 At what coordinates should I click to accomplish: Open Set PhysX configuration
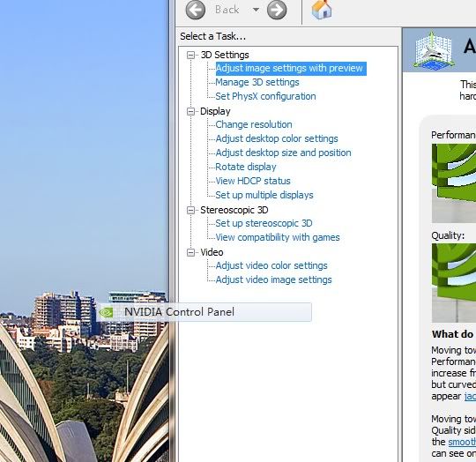point(265,96)
